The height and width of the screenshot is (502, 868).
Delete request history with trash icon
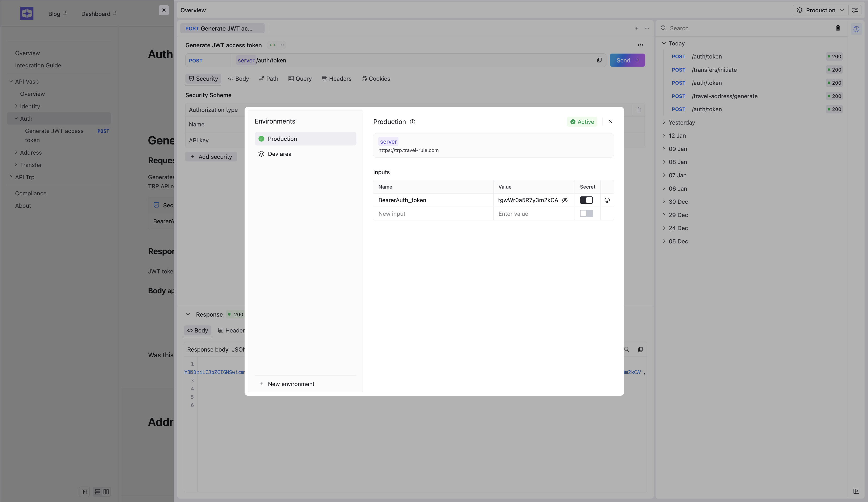coord(838,28)
